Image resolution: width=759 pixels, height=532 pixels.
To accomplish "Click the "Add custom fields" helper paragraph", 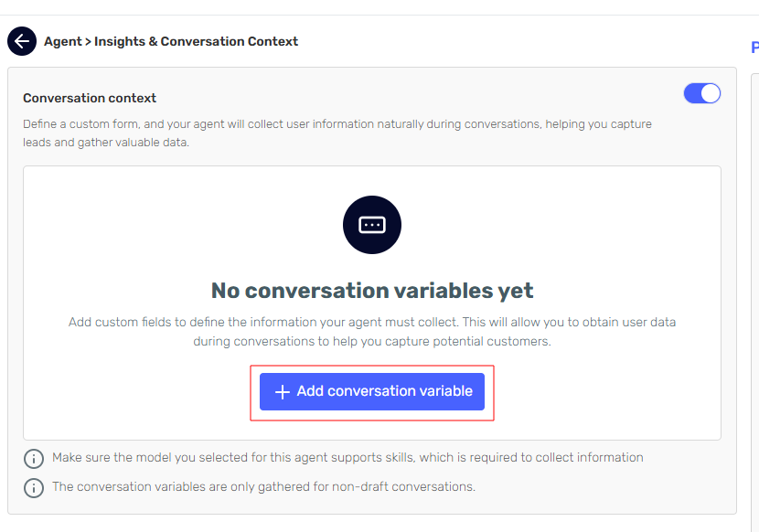I will tap(372, 323).
